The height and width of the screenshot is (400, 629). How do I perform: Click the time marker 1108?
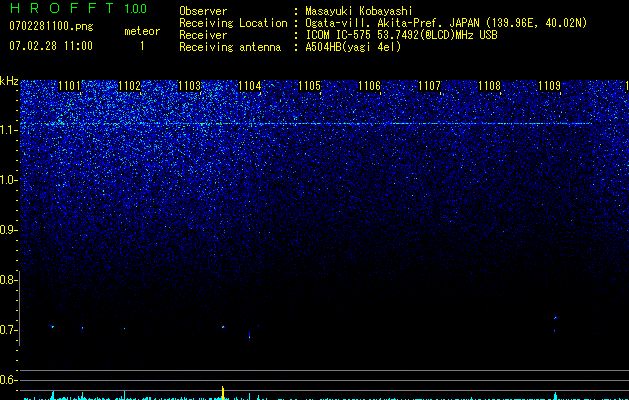tap(490, 86)
